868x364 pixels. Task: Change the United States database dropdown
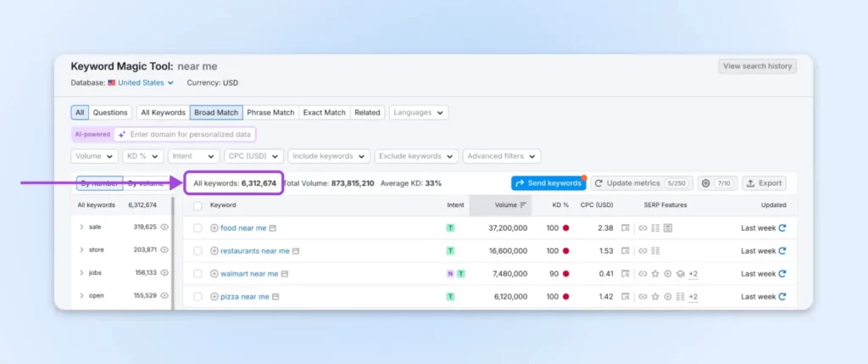[x=146, y=82]
